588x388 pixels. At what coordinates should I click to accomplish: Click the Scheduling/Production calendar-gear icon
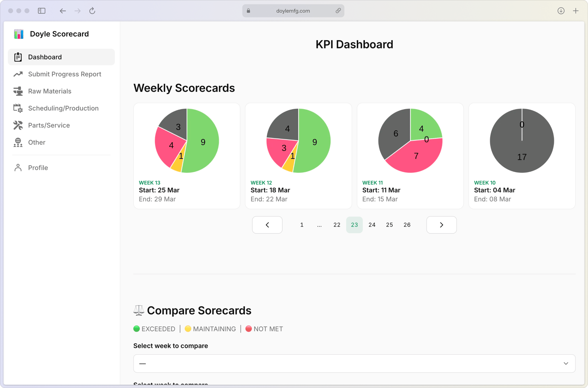point(18,108)
